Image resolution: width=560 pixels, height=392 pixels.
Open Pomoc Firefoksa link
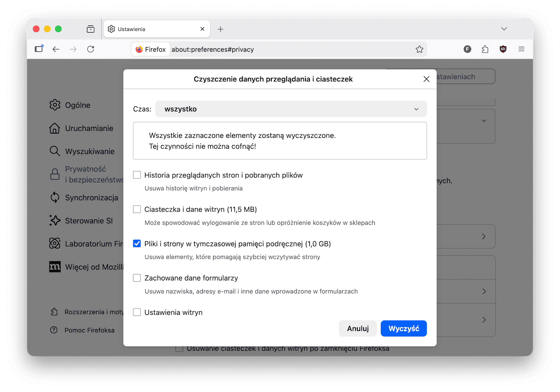point(89,330)
